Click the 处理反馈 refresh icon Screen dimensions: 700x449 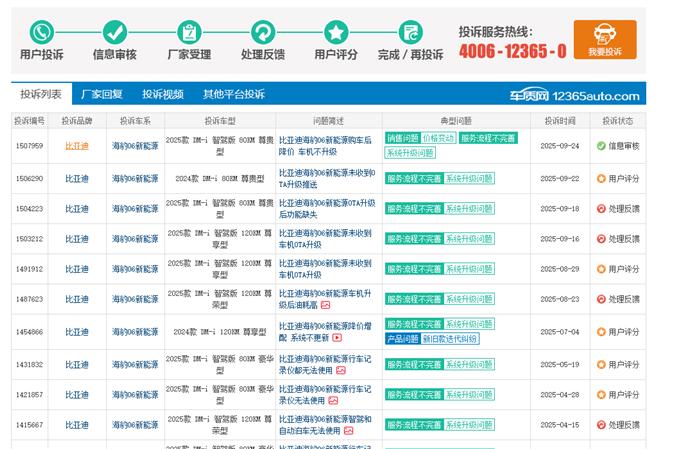[x=263, y=32]
